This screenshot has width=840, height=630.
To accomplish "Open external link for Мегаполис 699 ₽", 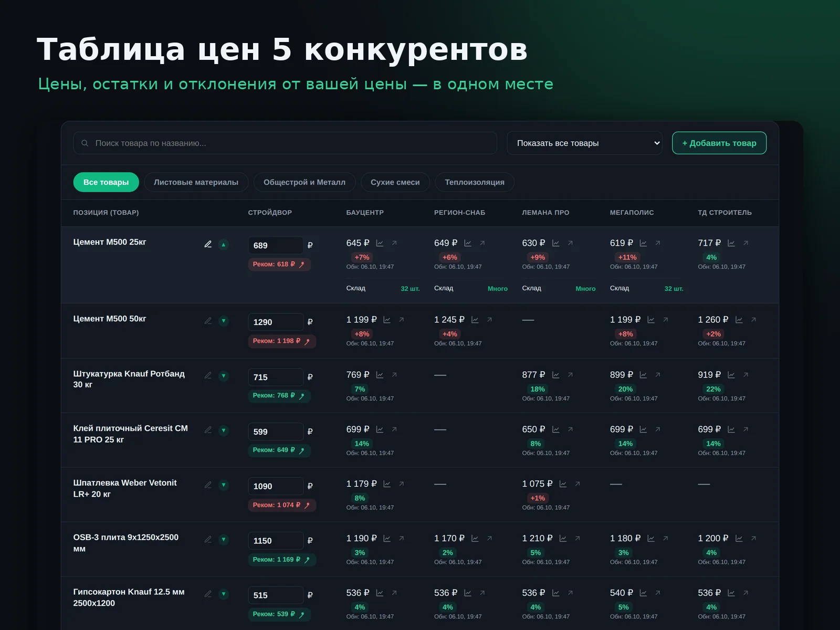I will point(658,429).
